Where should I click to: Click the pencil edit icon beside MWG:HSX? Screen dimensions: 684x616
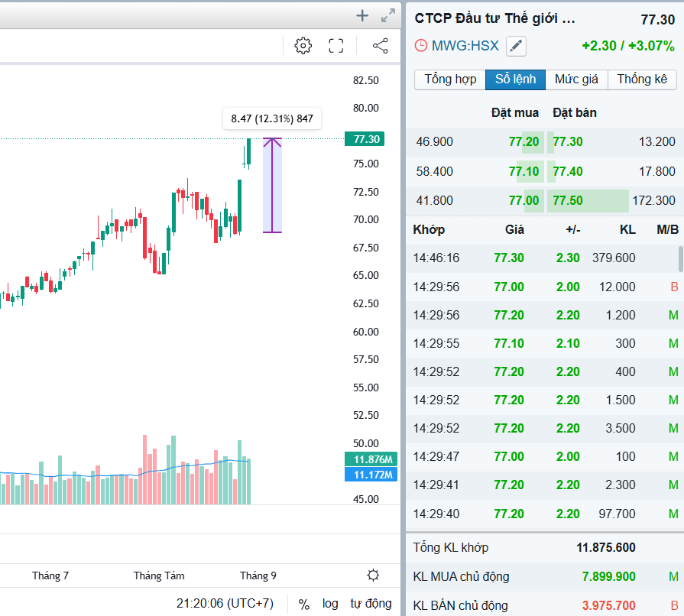tap(517, 46)
